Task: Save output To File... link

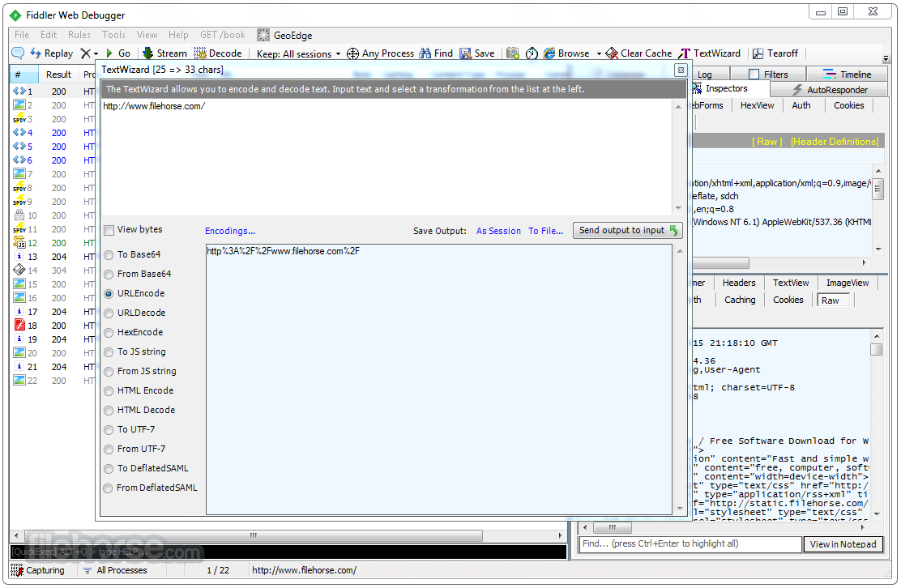Action: (546, 231)
